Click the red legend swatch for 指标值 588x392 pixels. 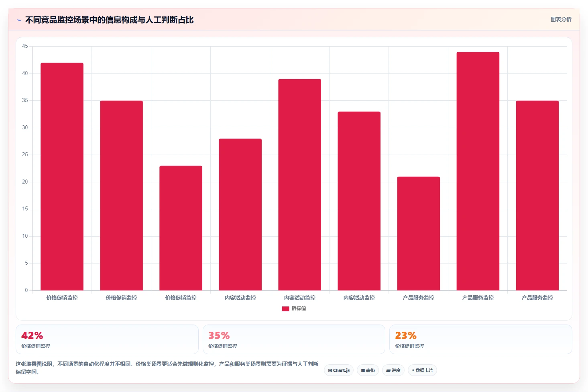click(x=285, y=309)
